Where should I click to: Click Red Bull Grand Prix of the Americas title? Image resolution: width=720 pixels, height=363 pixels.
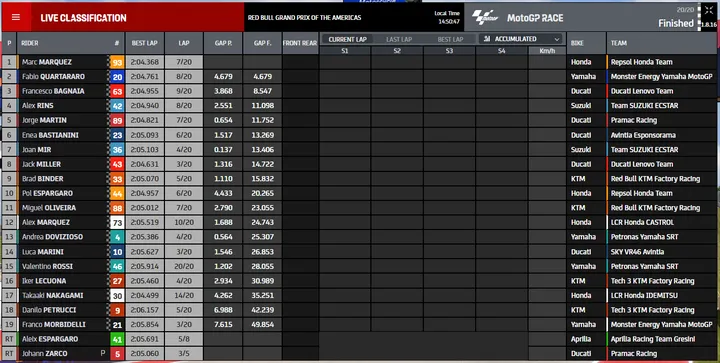pyautogui.click(x=304, y=17)
